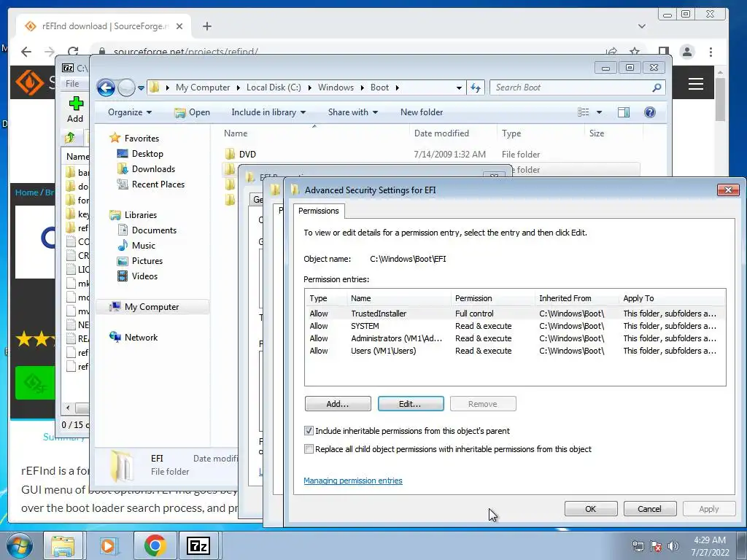
Task: Open Chrome tab search chevron
Action: pos(642,26)
